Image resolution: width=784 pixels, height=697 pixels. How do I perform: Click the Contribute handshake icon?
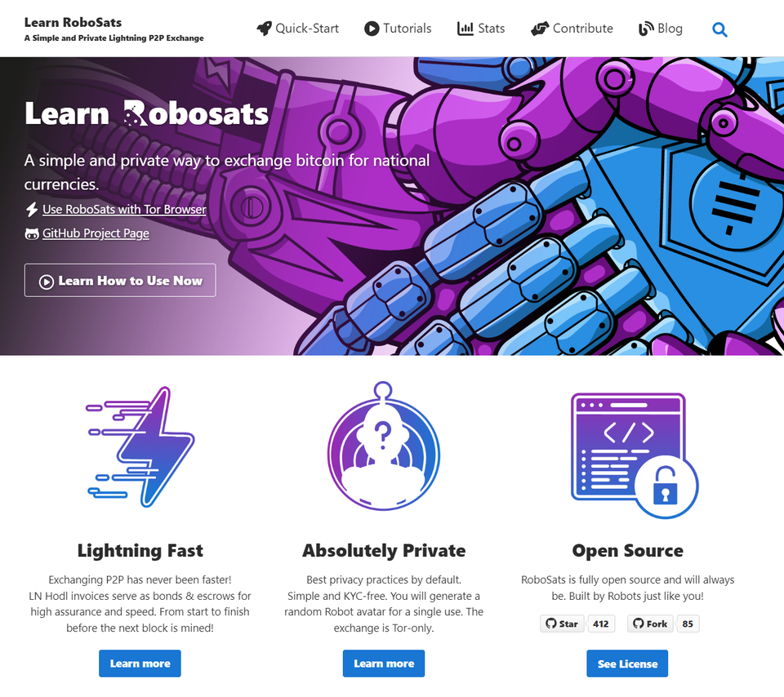(540, 29)
